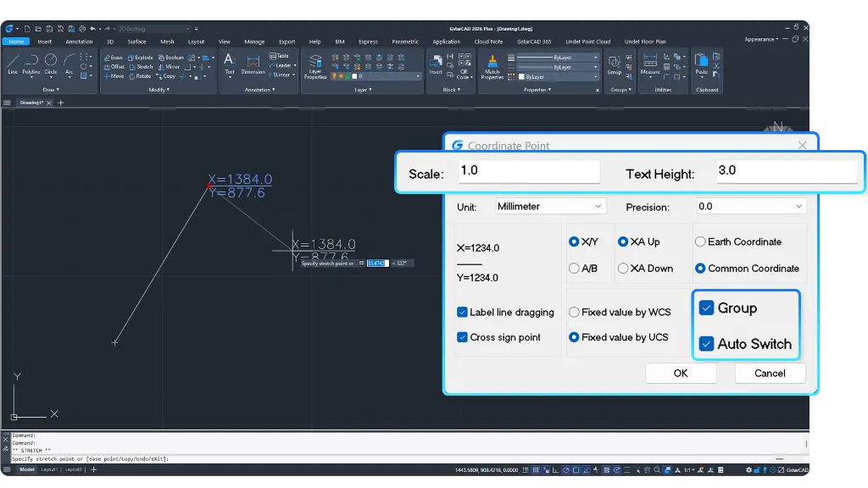The image size is (868, 488).
Task: Open the Express ribbon tab
Action: (368, 42)
